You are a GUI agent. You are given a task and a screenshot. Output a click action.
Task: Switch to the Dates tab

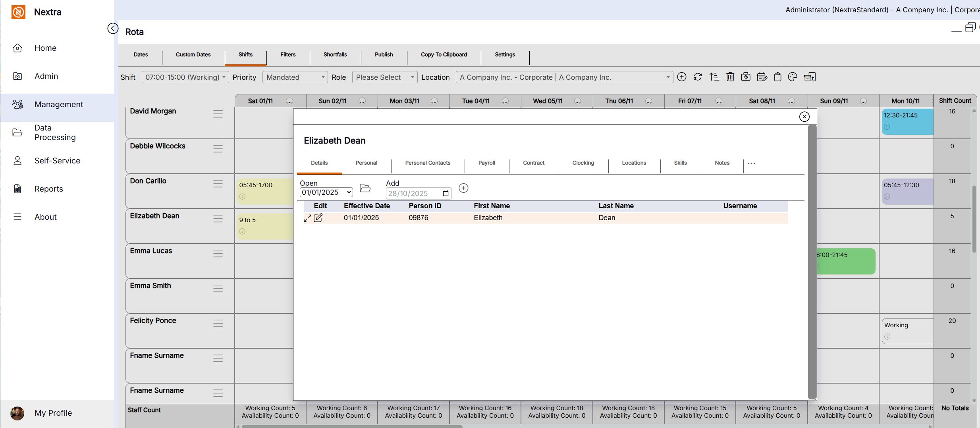[141, 55]
